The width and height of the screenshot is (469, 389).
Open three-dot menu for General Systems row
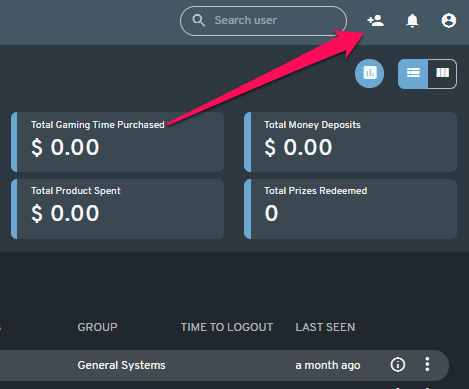point(427,364)
